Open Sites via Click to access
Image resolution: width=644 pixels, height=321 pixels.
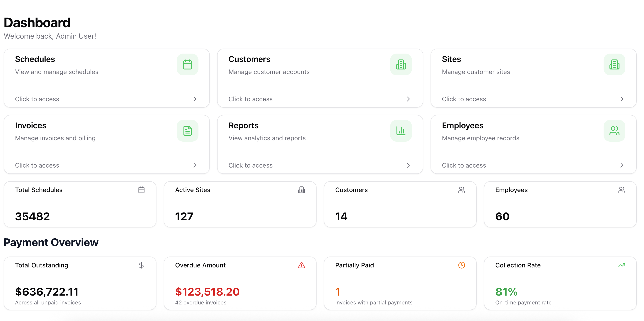464,99
